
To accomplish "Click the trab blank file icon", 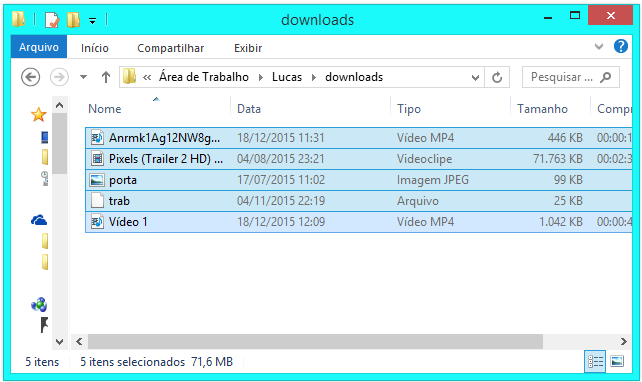I will coord(97,201).
